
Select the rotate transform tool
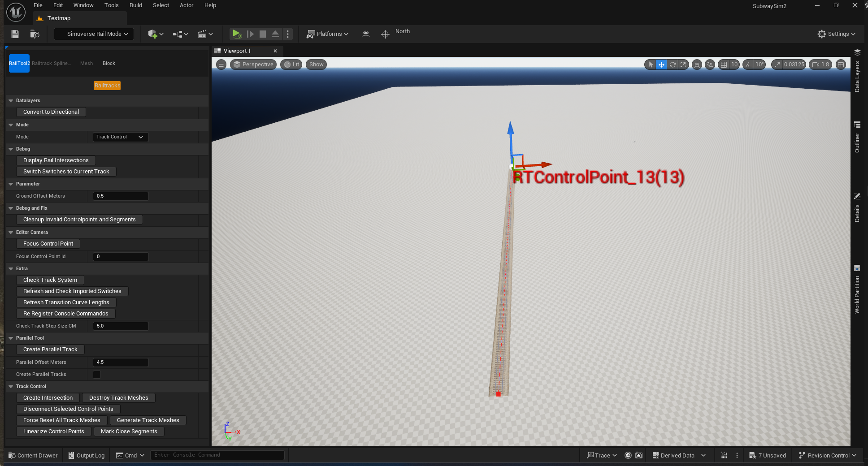coord(673,65)
